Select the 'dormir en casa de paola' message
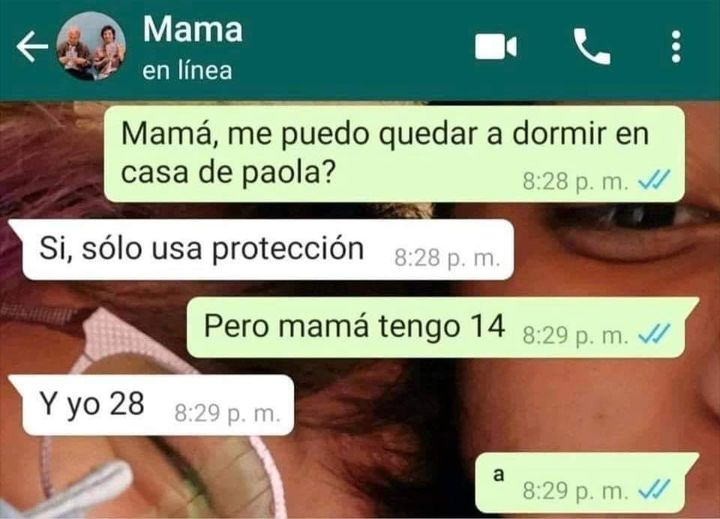Image resolution: width=720 pixels, height=519 pixels. click(x=394, y=154)
